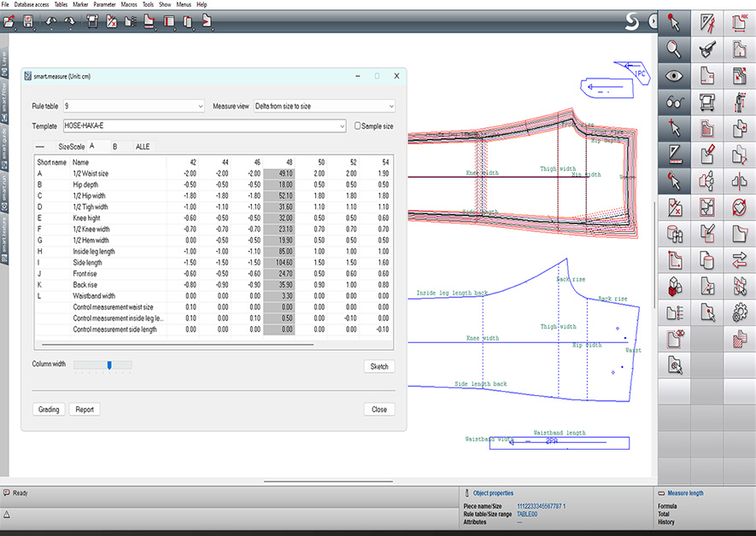Click the glasses icon in tool panel
Image resolution: width=756 pixels, height=536 pixels.
pyautogui.click(x=675, y=102)
